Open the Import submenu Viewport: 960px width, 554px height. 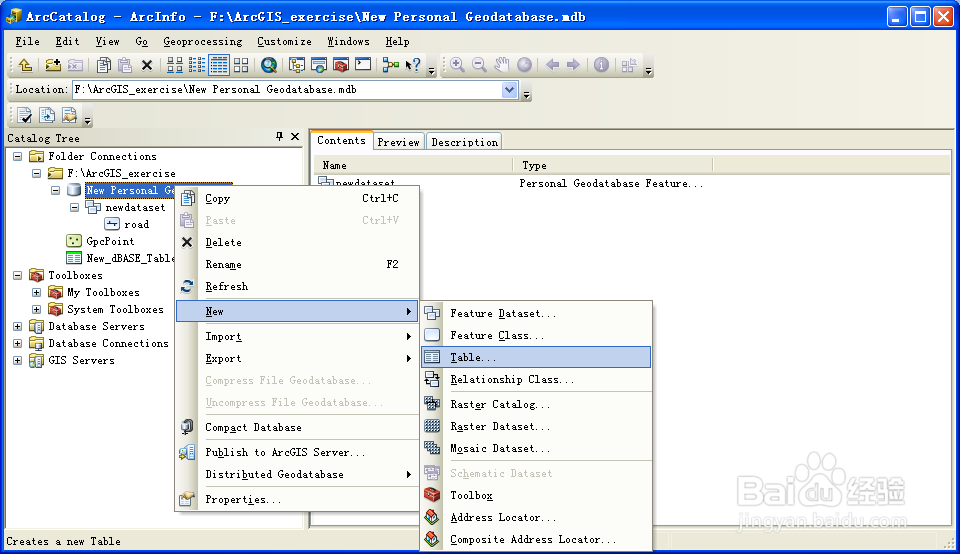click(297, 337)
